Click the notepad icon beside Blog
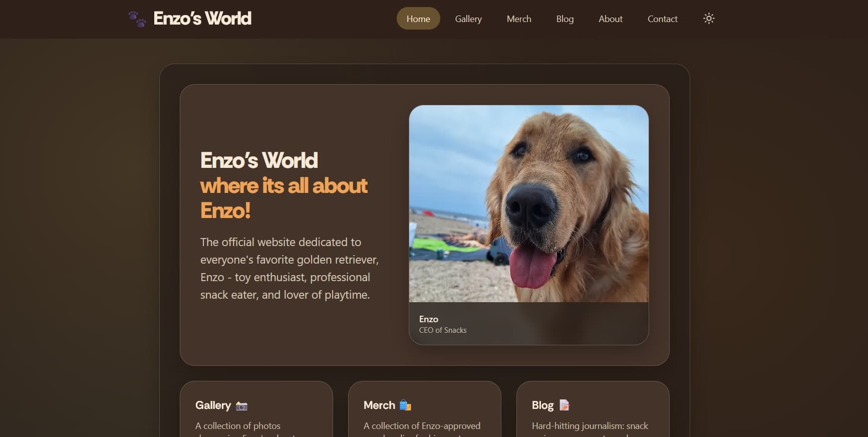Screen dimensions: 868x437 [564, 405]
